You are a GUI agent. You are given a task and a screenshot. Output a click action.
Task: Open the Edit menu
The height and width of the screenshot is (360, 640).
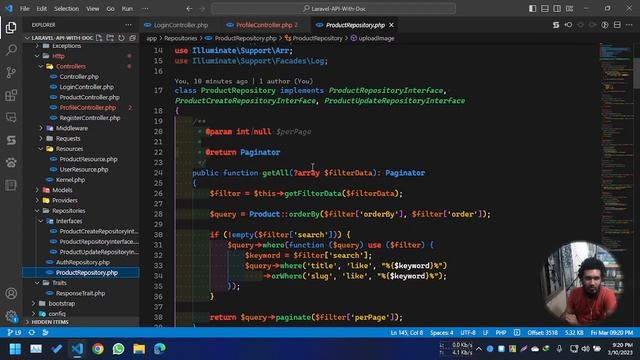coord(42,9)
